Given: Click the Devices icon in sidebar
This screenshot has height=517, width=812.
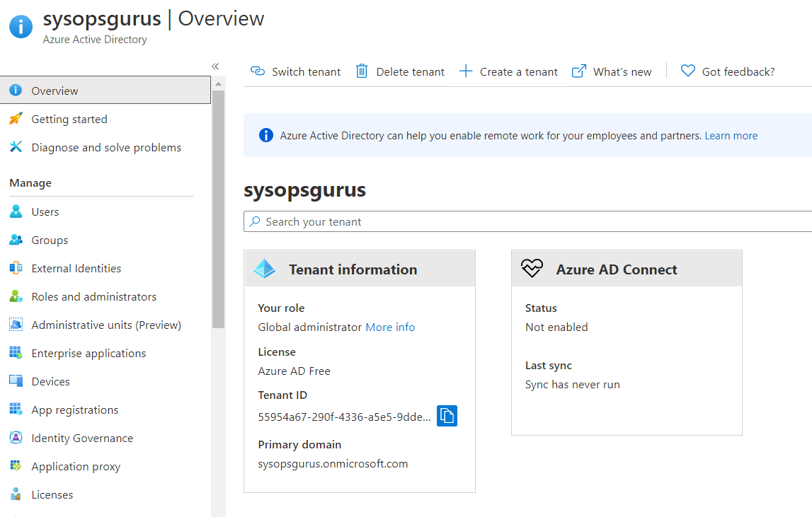Looking at the screenshot, I should click(x=16, y=381).
